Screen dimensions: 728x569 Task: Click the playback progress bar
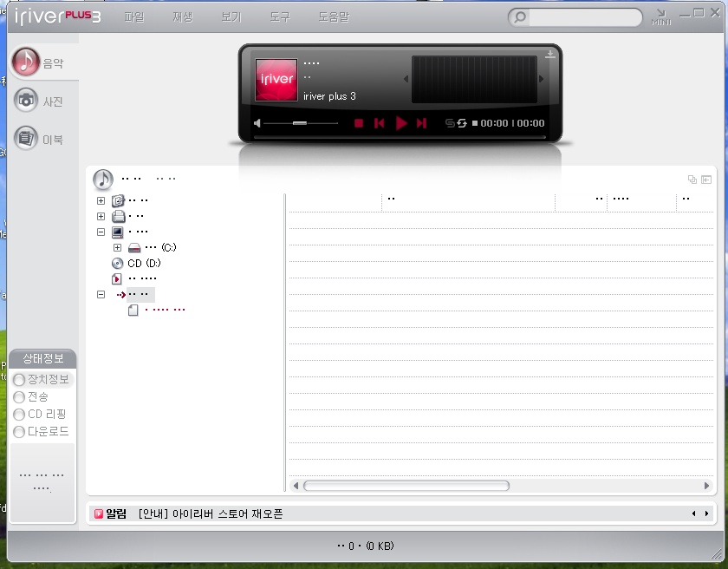[400, 138]
